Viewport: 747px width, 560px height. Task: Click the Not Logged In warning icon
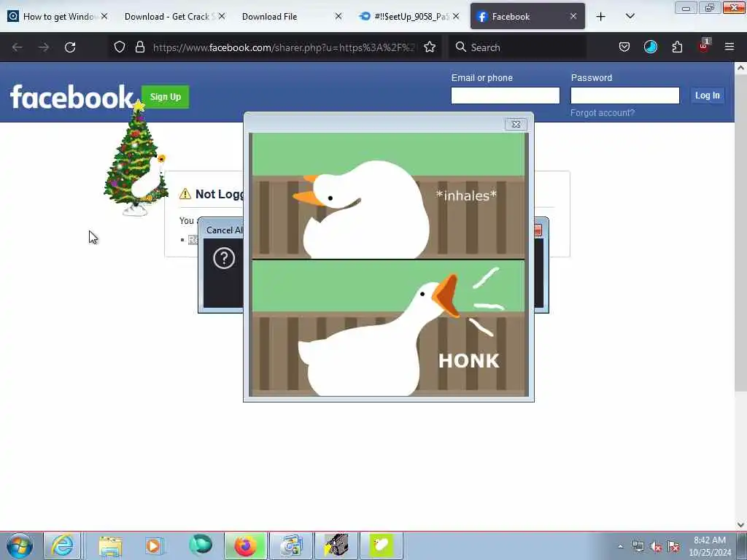185,194
